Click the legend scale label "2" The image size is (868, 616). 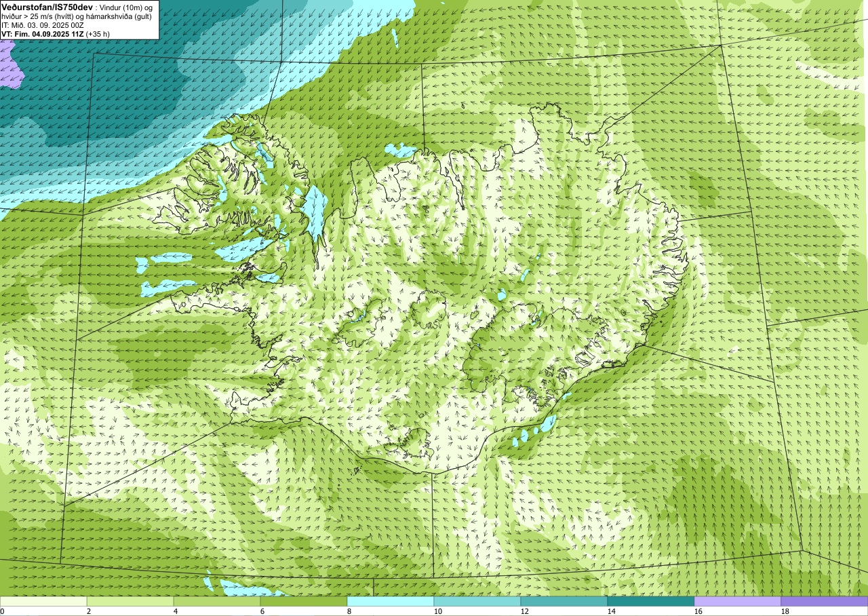[88, 611]
